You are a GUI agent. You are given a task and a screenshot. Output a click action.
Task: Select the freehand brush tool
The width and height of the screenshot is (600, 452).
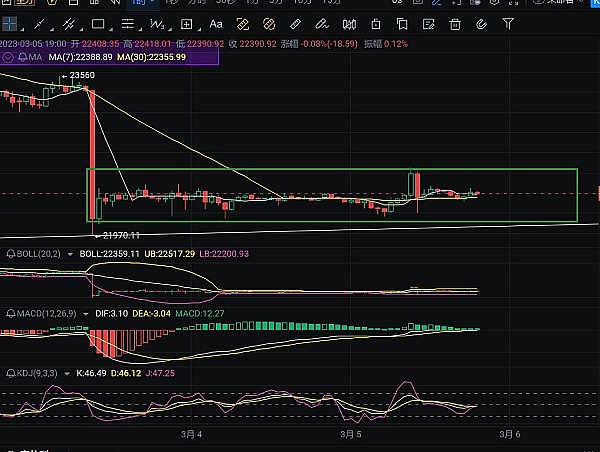(322, 24)
